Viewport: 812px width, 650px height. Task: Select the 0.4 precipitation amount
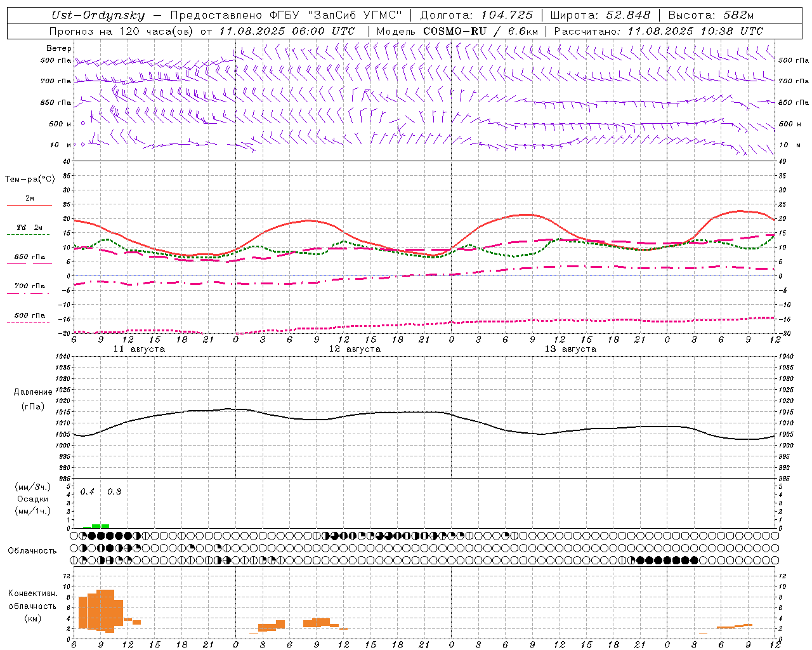click(88, 492)
